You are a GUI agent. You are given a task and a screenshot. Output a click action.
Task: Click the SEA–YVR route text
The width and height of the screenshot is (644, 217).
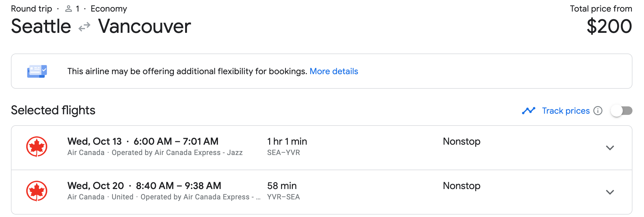(283, 153)
